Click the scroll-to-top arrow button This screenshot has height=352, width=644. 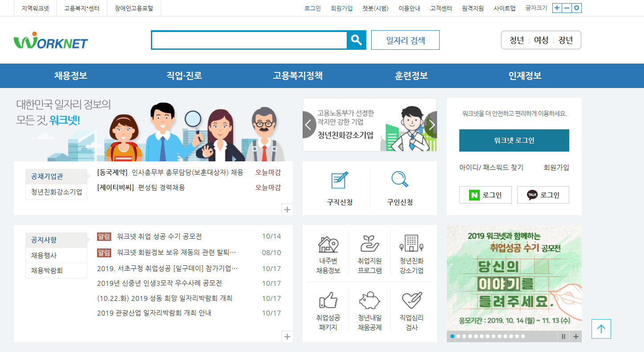(x=601, y=329)
